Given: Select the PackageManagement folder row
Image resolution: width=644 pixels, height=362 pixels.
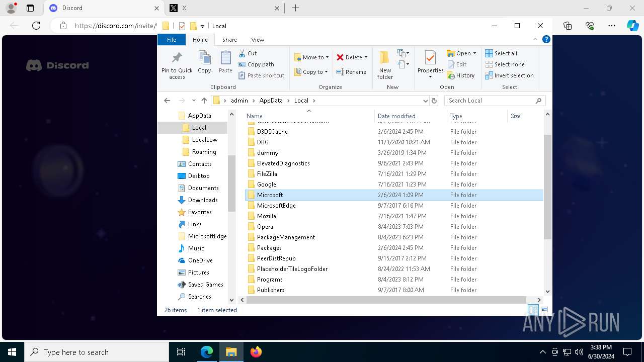Looking at the screenshot, I should pos(394,237).
